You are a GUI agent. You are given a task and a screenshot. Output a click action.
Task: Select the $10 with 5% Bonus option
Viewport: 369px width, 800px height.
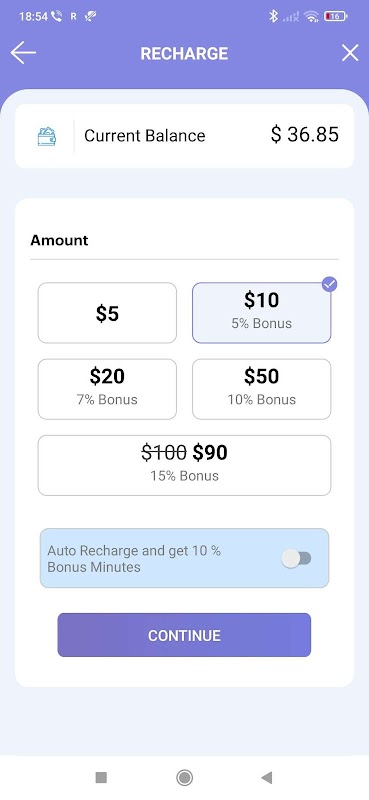[261, 313]
